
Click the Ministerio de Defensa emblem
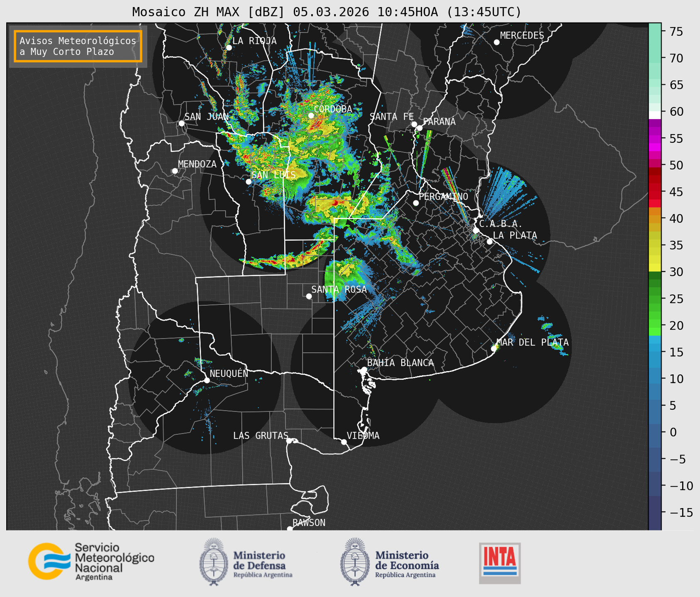pyautogui.click(x=213, y=562)
